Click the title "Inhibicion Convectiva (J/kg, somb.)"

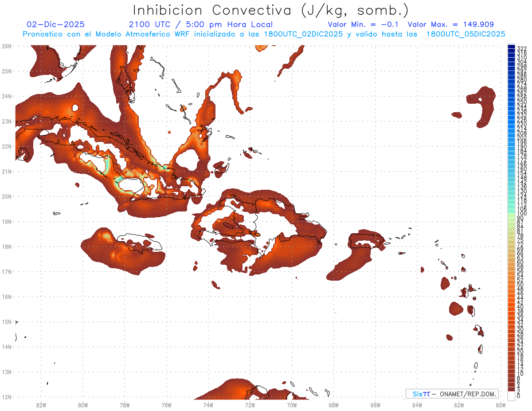(x=270, y=11)
